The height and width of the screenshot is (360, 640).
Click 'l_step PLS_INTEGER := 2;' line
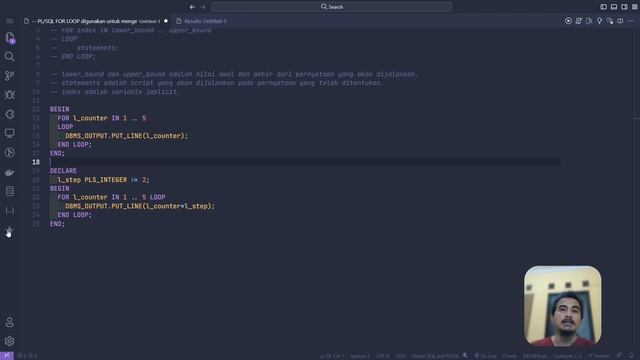[104, 180]
